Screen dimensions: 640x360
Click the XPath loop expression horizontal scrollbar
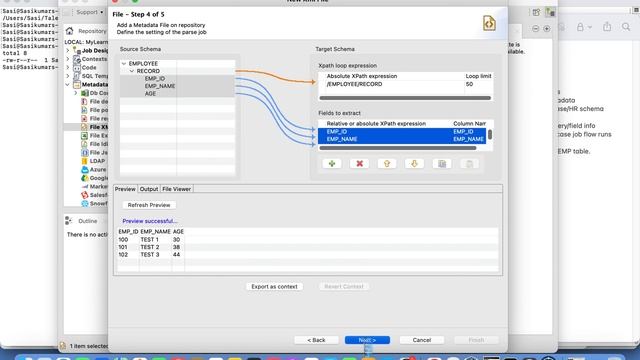pyautogui.click(x=405, y=98)
